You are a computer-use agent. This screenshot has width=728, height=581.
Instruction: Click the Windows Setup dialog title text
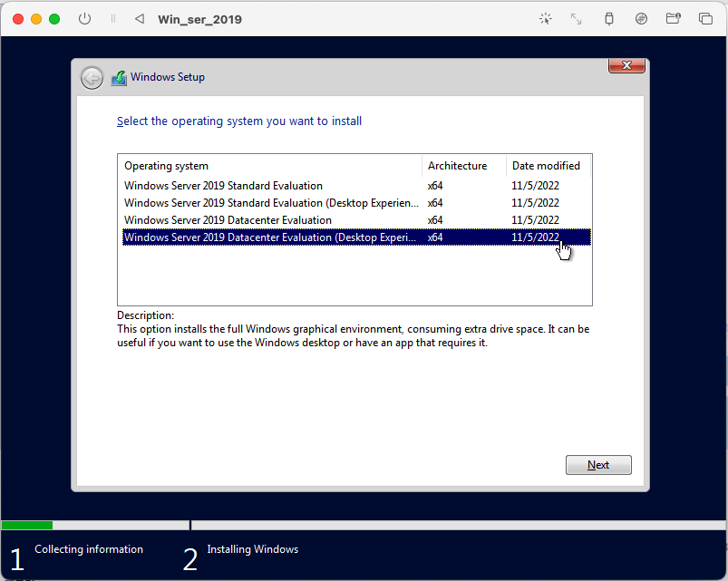168,77
